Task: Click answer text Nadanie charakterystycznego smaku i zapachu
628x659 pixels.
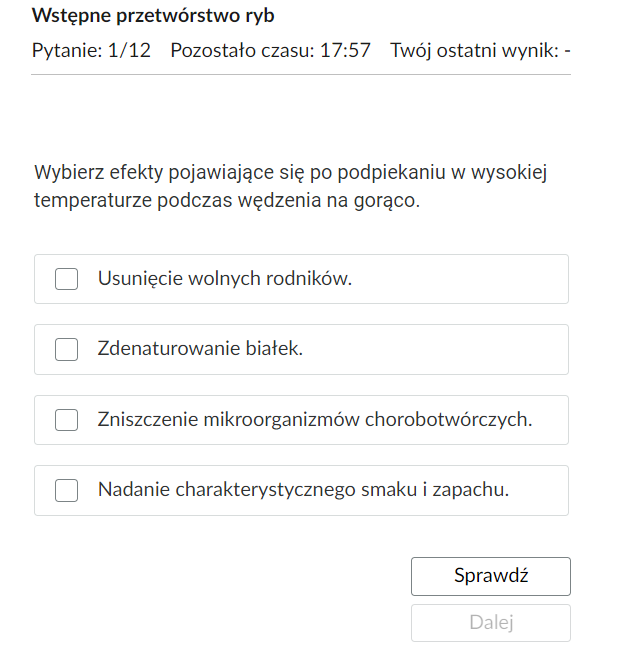Action: (303, 490)
